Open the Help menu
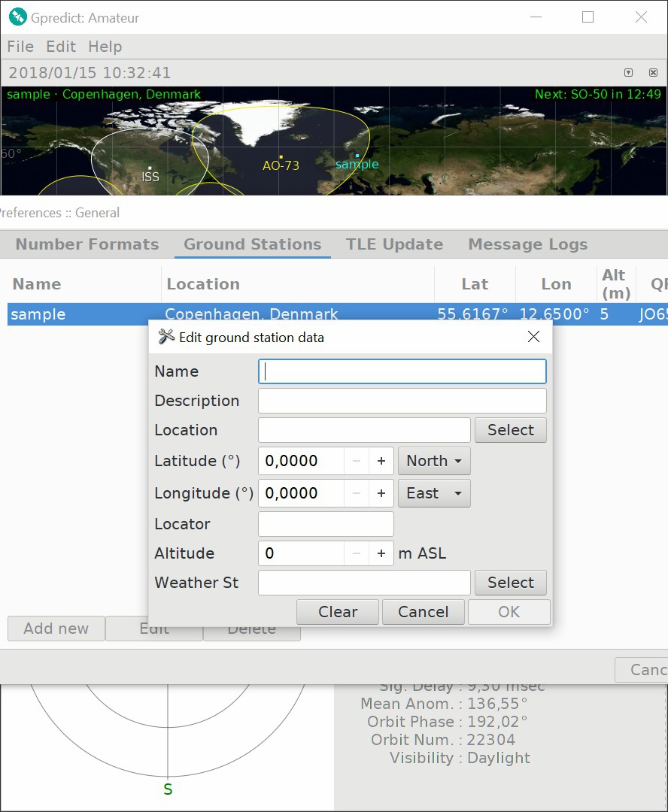Viewport: 668px width, 812px height. click(x=105, y=47)
